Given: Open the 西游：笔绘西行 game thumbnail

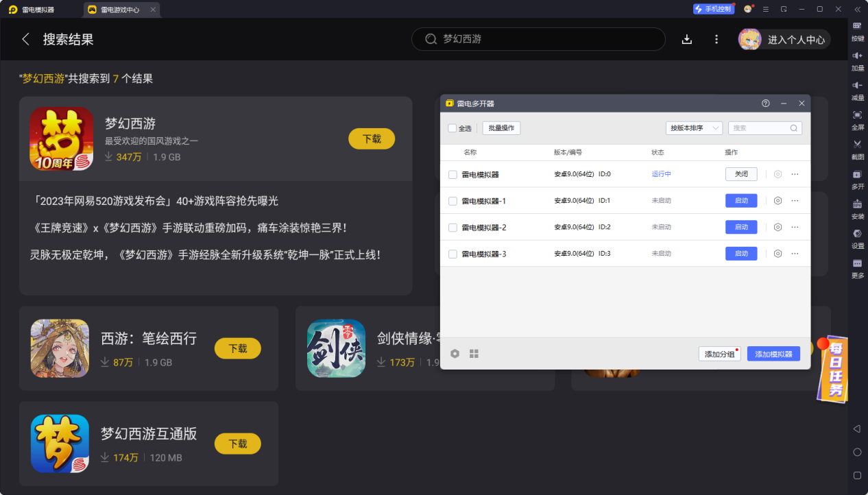Looking at the screenshot, I should 60,348.
